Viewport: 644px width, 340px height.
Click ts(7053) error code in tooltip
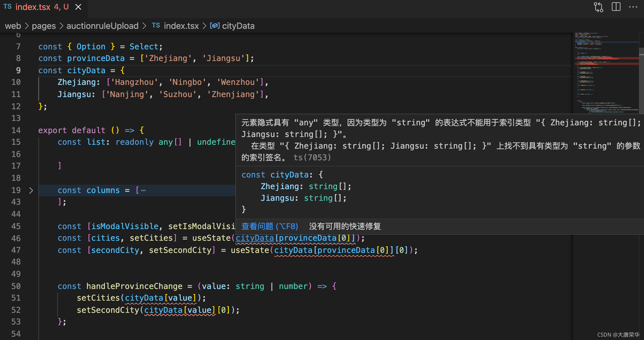coord(312,158)
